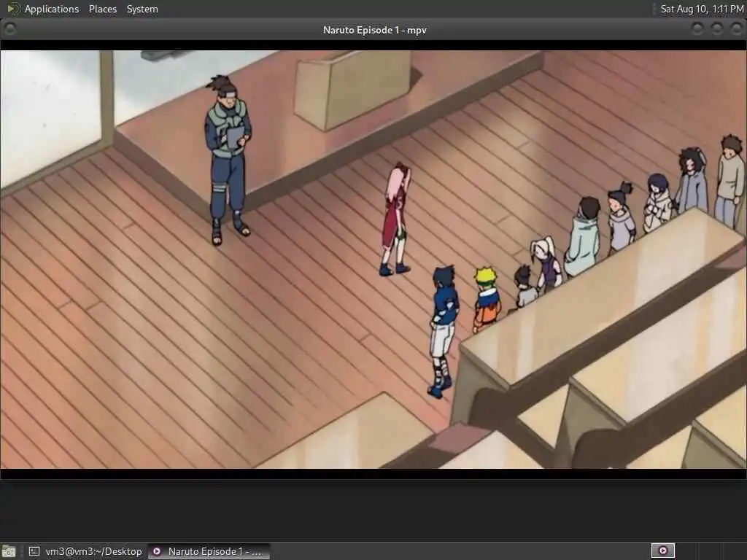Open the Places menu

point(102,9)
